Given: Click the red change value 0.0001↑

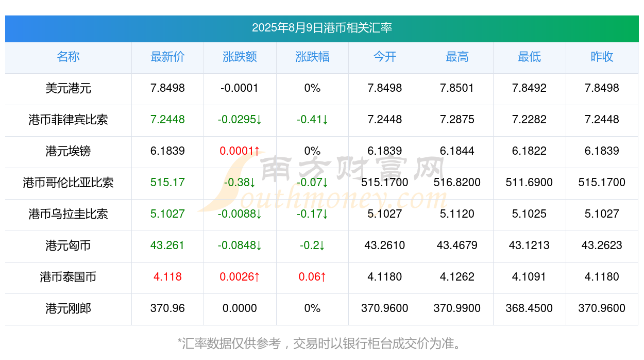Looking at the screenshot, I should click(240, 151).
